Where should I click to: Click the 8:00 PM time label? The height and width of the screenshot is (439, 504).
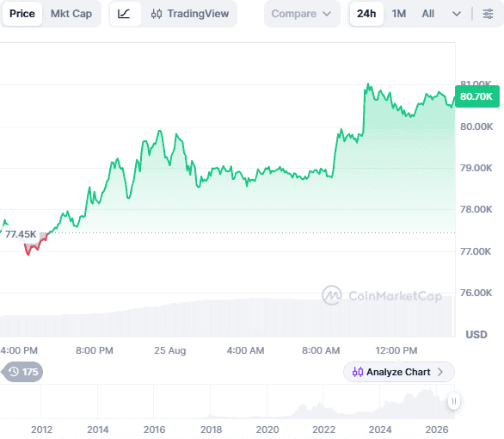click(x=95, y=350)
